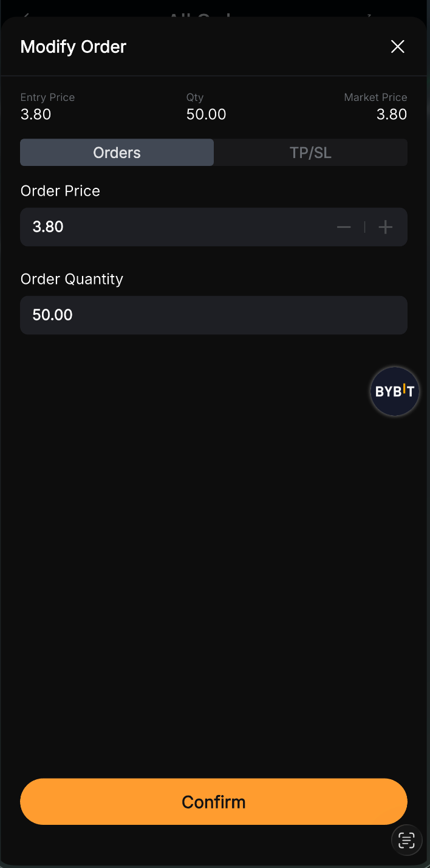Click the Entry Price value 3.80

pyautogui.click(x=35, y=114)
